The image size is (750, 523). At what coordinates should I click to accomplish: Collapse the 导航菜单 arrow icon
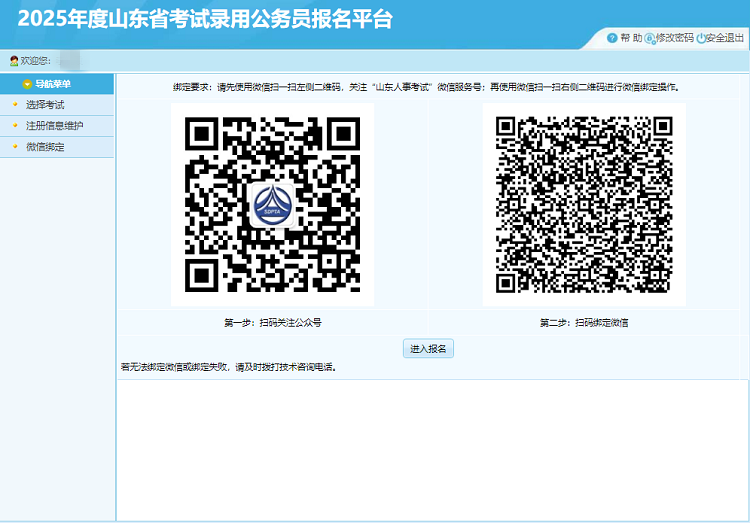click(27, 84)
